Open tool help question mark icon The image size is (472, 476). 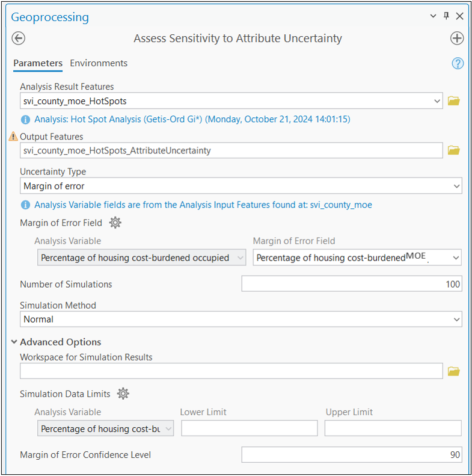[458, 63]
